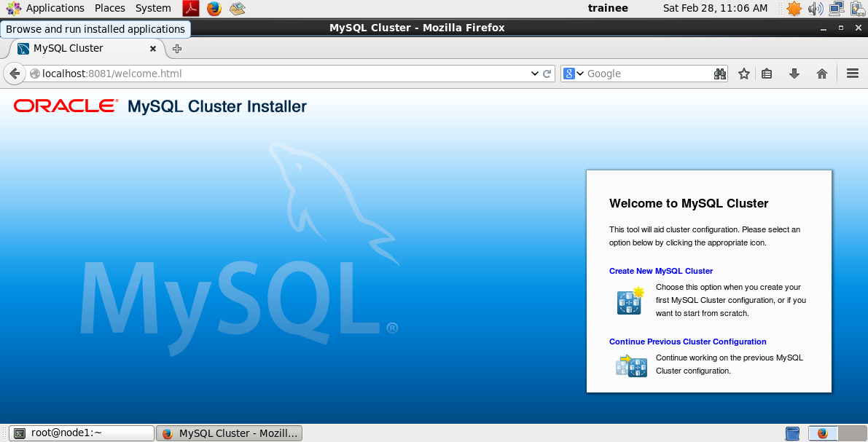Open the URL history dropdown arrow
The height and width of the screenshot is (442, 868).
(x=535, y=74)
